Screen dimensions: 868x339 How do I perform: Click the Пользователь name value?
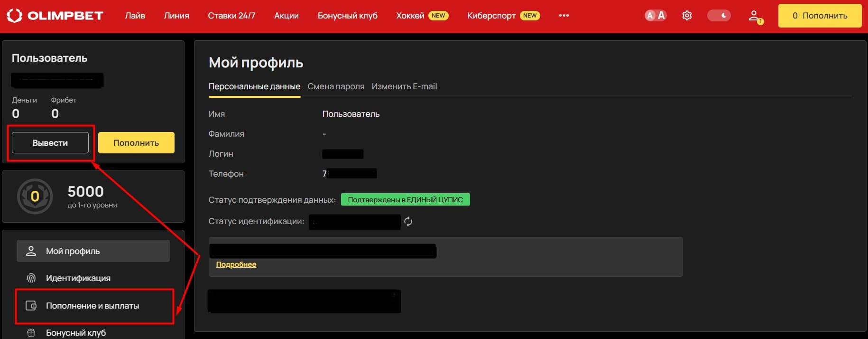(x=351, y=114)
